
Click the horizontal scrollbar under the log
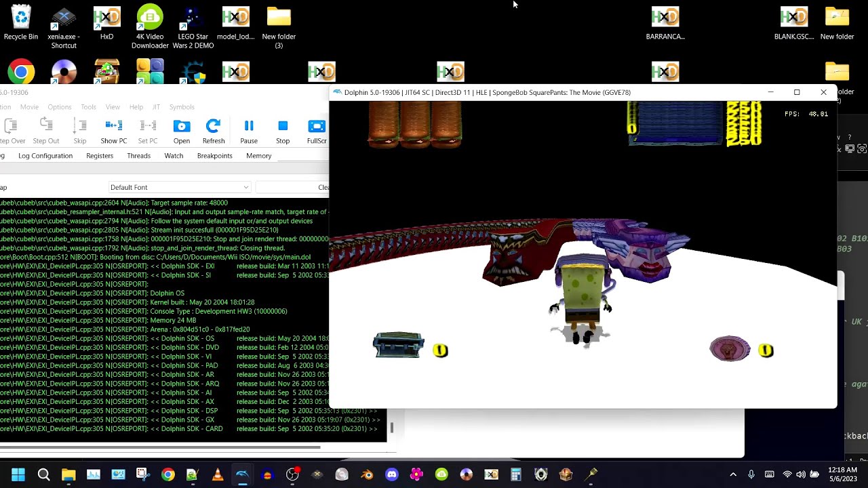tap(160, 447)
